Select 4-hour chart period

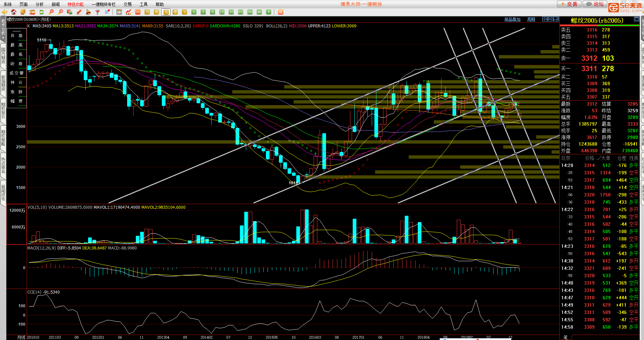[x=259, y=12]
